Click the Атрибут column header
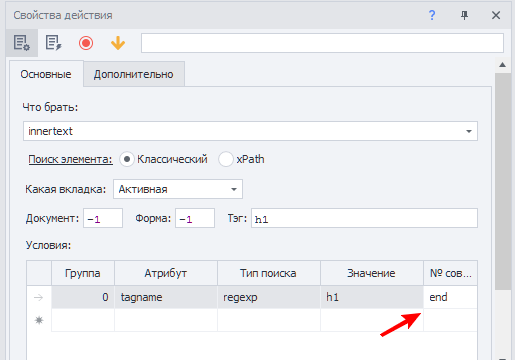 tap(166, 273)
